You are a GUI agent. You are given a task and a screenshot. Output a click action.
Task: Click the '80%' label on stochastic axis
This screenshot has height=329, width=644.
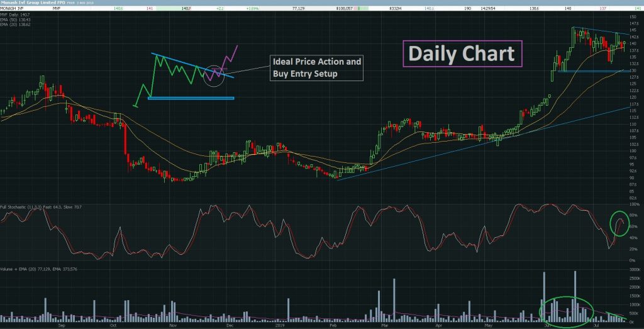pyautogui.click(x=633, y=215)
